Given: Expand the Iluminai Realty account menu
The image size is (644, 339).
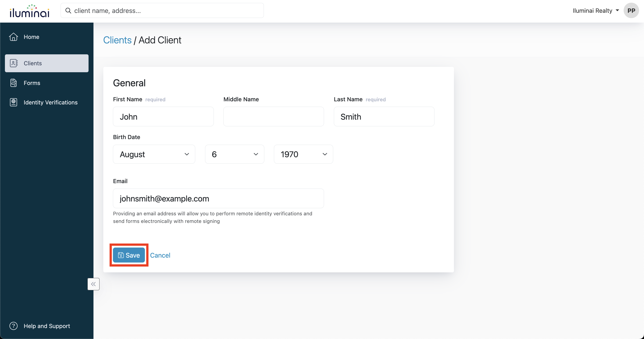Looking at the screenshot, I should click(595, 11).
